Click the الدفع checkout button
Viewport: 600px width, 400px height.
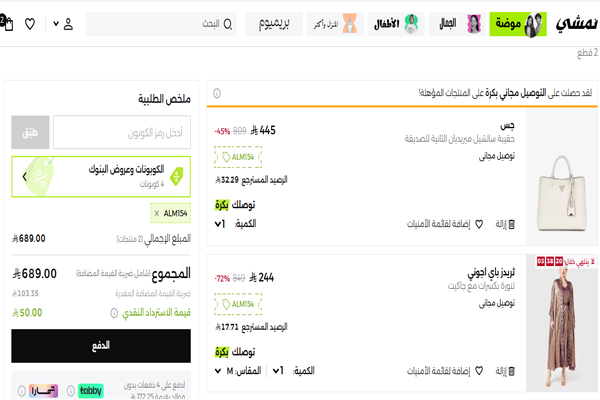coord(101,346)
